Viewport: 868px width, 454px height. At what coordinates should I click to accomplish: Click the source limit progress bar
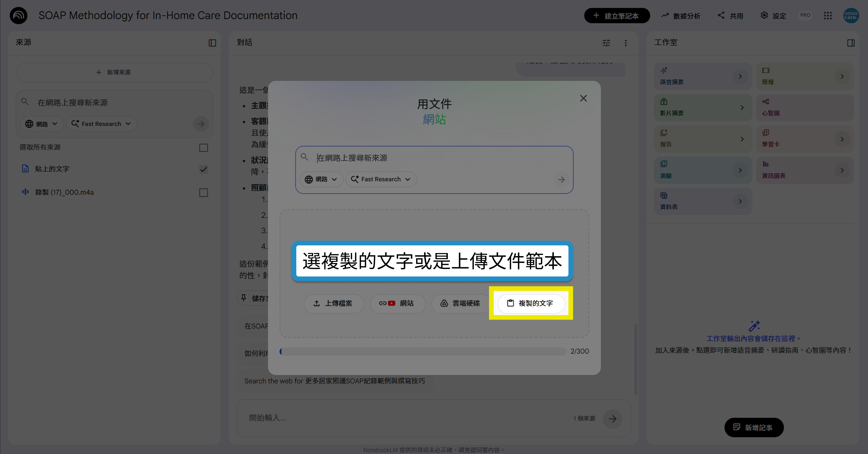[423, 352]
